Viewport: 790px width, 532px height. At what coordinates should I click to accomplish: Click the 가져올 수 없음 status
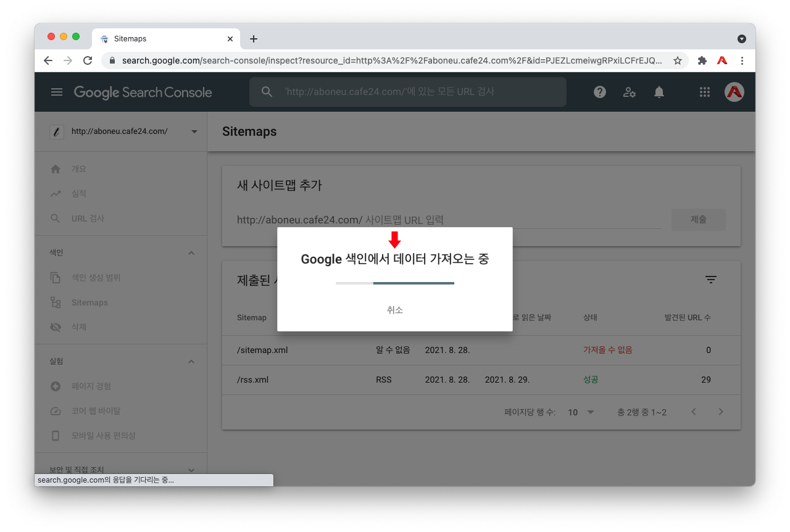pos(608,350)
